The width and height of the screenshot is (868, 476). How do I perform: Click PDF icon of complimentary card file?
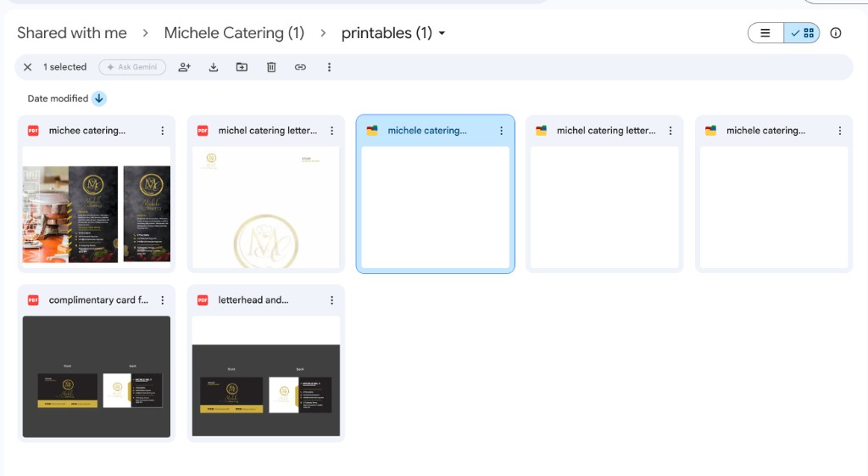pyautogui.click(x=33, y=300)
